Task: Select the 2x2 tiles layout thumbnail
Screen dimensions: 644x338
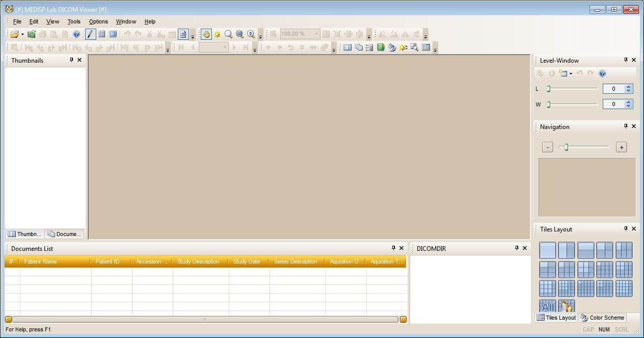Action: (605, 251)
